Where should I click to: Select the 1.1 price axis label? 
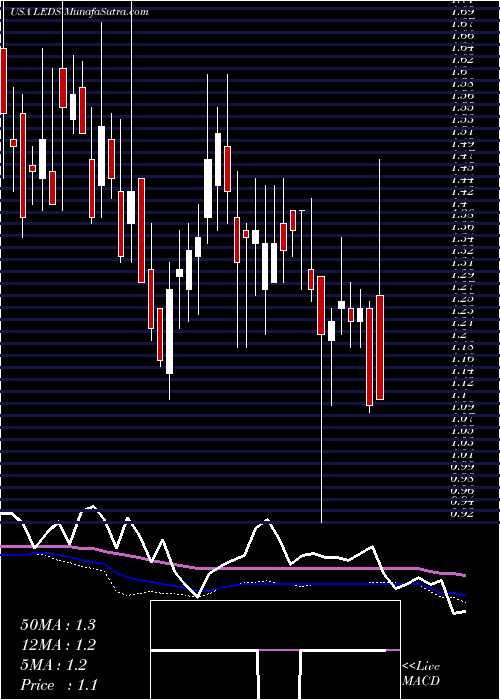(460, 395)
